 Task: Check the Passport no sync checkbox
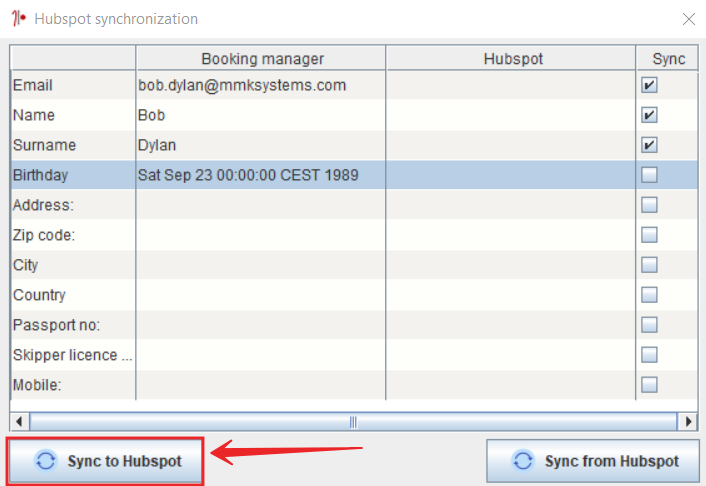tap(649, 325)
